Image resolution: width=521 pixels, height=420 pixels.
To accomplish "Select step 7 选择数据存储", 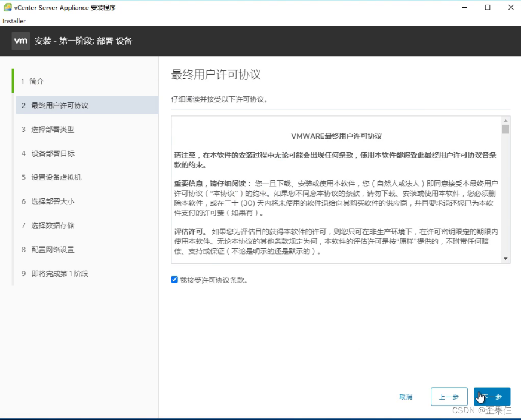I will click(x=48, y=225).
